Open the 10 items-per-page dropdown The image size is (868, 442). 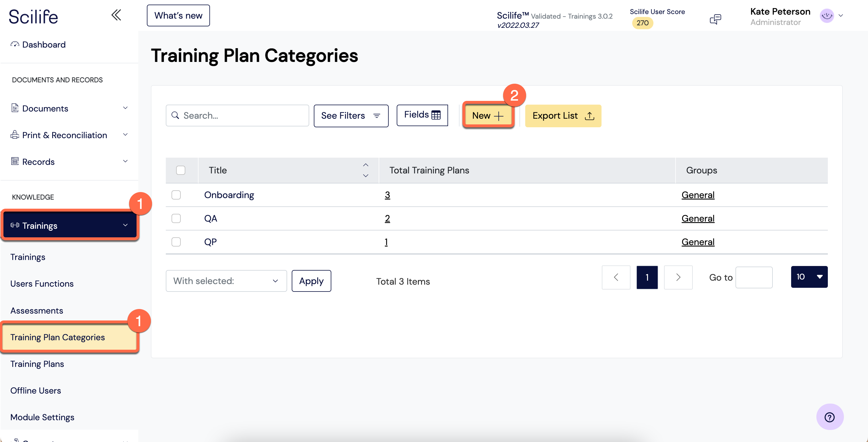click(809, 277)
